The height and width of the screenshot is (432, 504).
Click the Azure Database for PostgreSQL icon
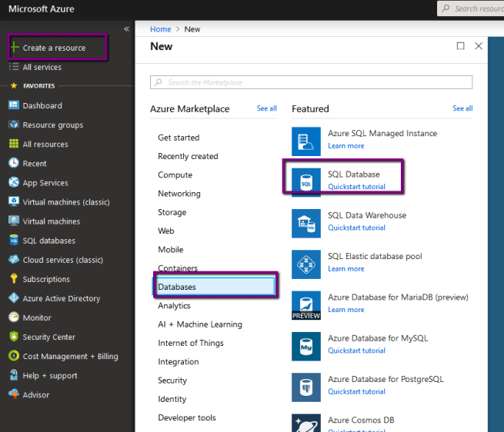click(x=306, y=387)
